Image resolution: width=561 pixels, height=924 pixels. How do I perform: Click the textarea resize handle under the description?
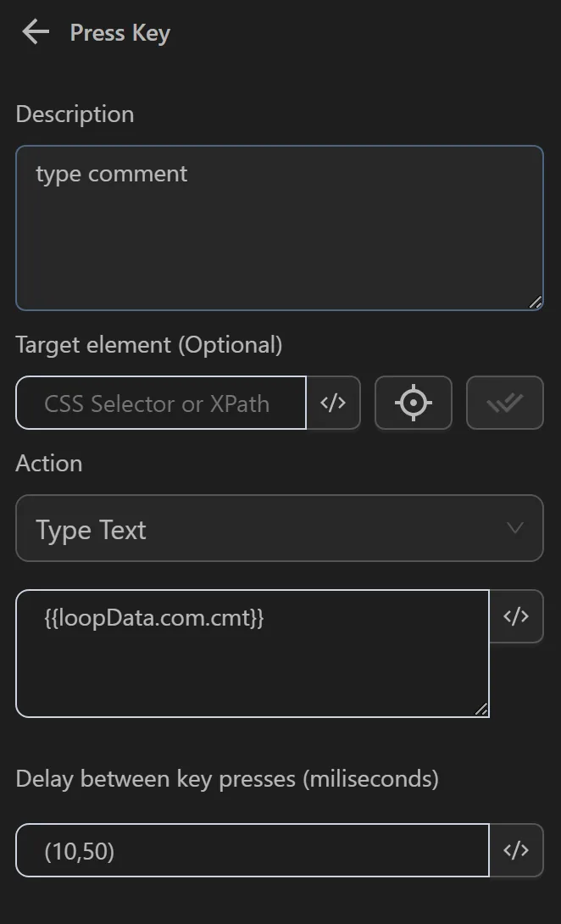[x=536, y=302]
